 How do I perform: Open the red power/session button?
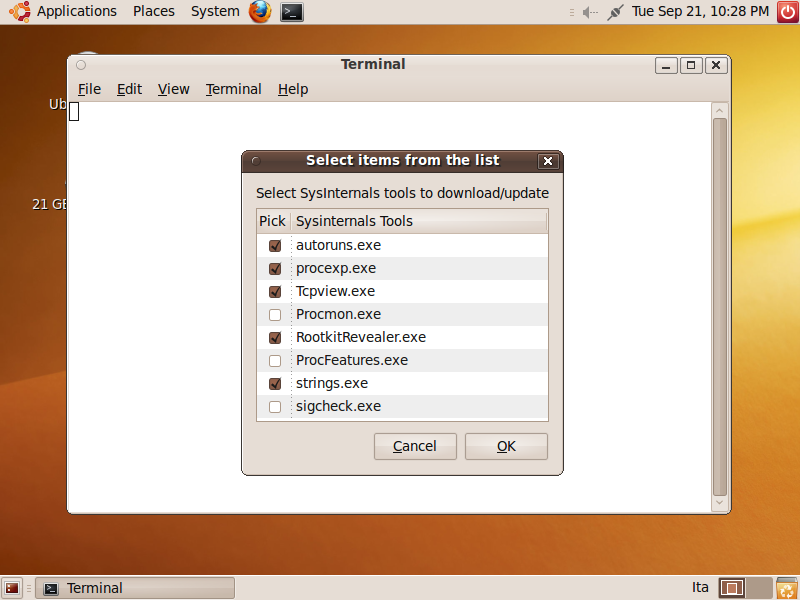[x=788, y=11]
